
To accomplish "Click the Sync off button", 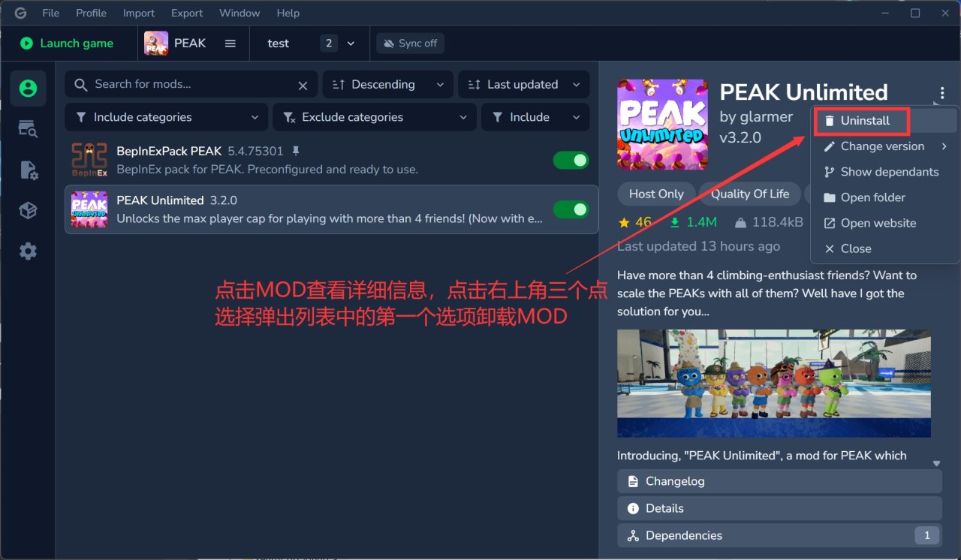I will [410, 44].
